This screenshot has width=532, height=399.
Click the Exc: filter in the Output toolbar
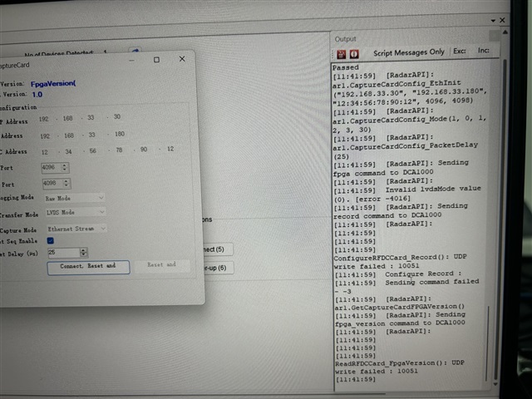[460, 52]
